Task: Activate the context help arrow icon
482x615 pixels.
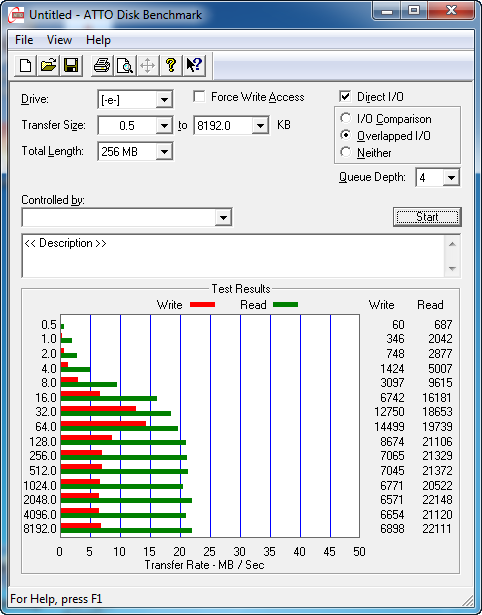Action: pyautogui.click(x=194, y=65)
